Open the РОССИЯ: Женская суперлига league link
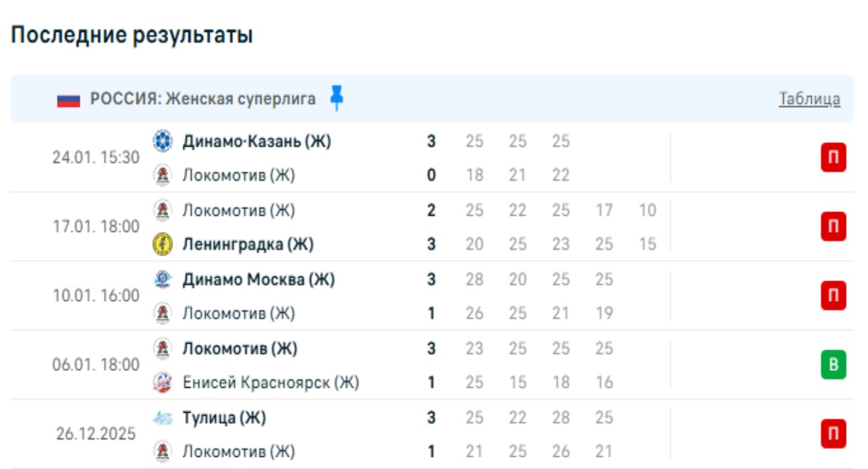 203,99
